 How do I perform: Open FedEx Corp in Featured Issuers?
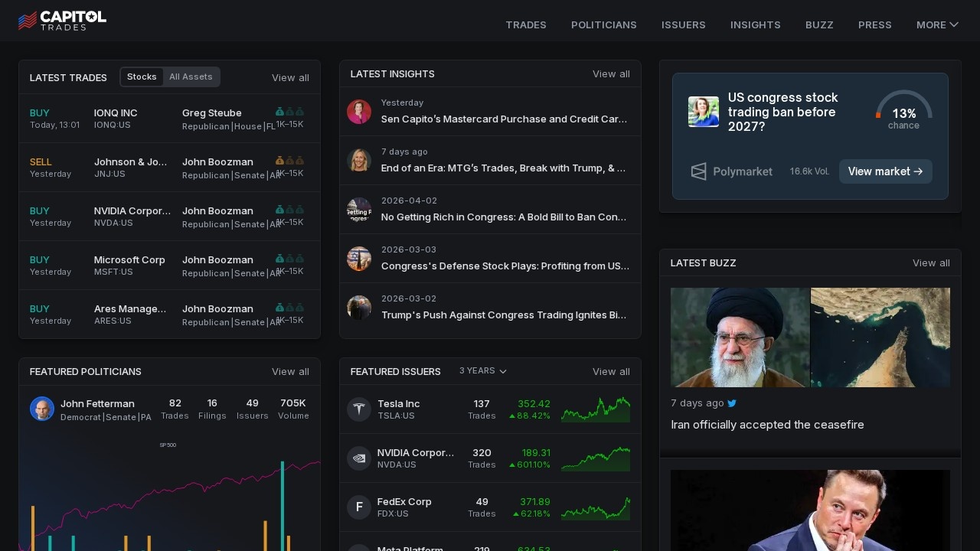(x=404, y=501)
